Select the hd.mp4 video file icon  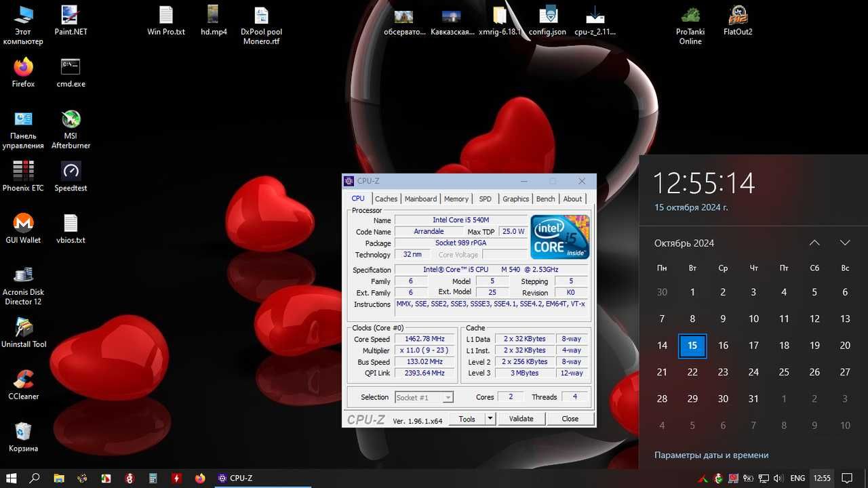(214, 20)
